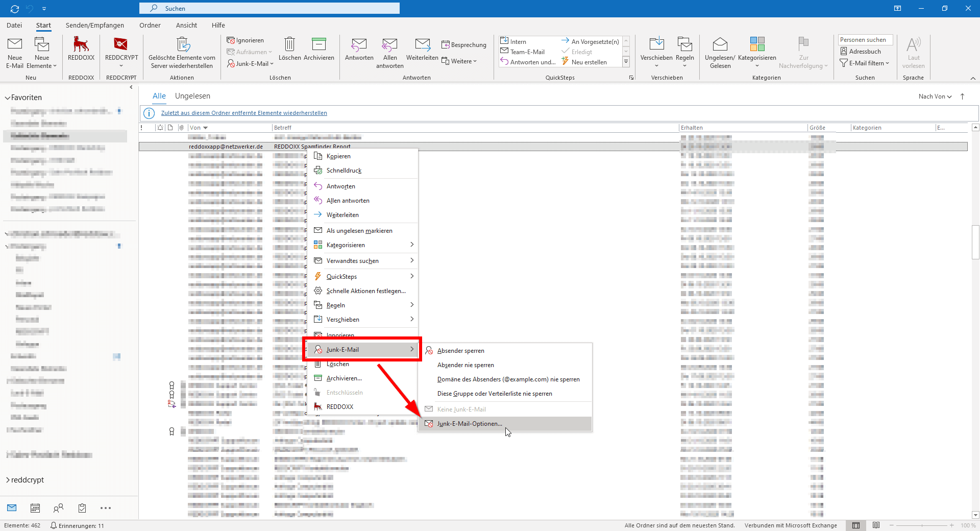
Task: Open the Senden/Empfangen ribbon tab
Action: tap(94, 25)
